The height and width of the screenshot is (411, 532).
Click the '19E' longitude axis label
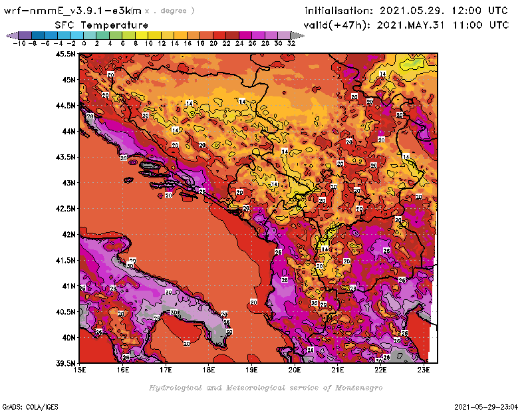coord(252,370)
